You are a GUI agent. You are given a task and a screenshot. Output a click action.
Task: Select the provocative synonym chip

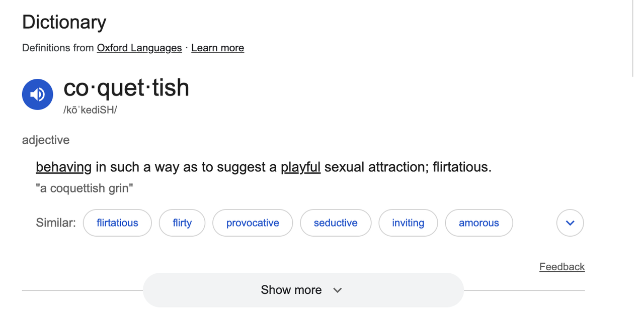coord(253,223)
